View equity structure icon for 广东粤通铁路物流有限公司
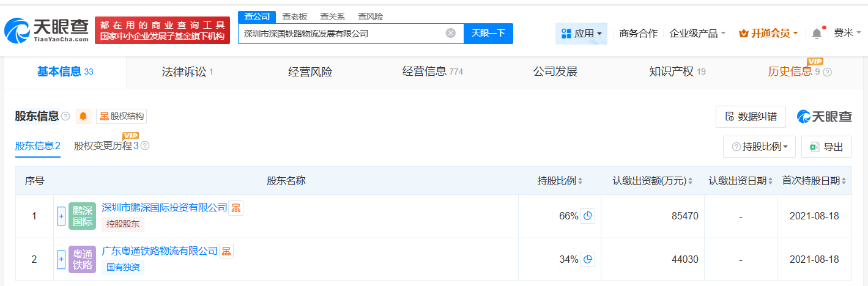Viewport: 868px width, 286px height. pos(226,251)
